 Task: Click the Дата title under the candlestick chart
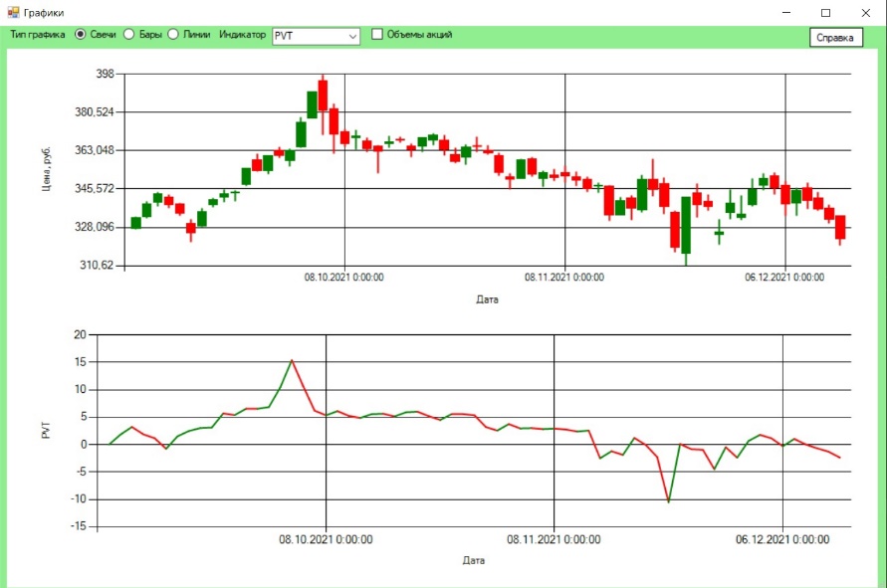click(487, 299)
